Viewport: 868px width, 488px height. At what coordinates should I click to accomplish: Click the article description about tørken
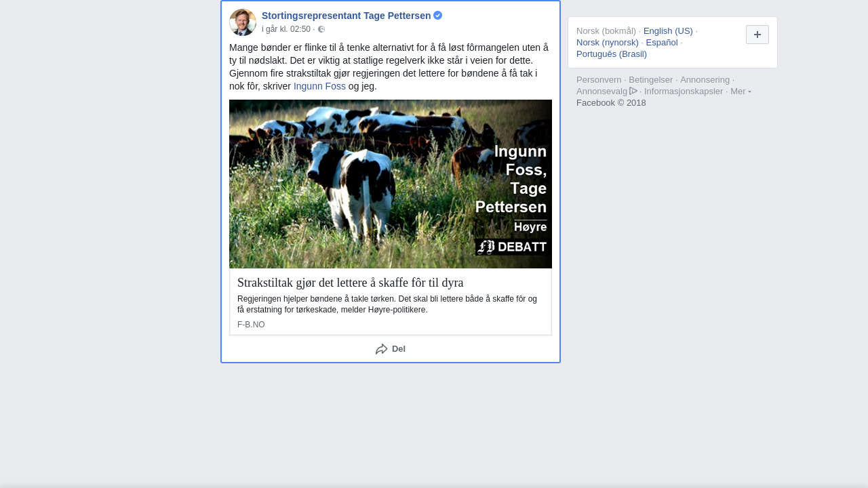pos(387,304)
